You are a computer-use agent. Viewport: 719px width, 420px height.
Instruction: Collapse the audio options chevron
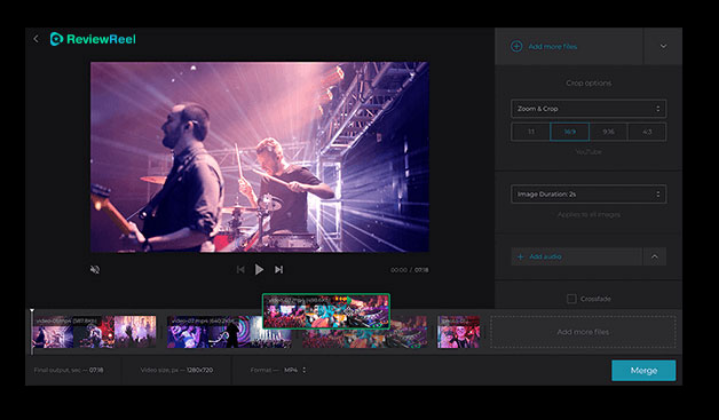[x=655, y=257]
